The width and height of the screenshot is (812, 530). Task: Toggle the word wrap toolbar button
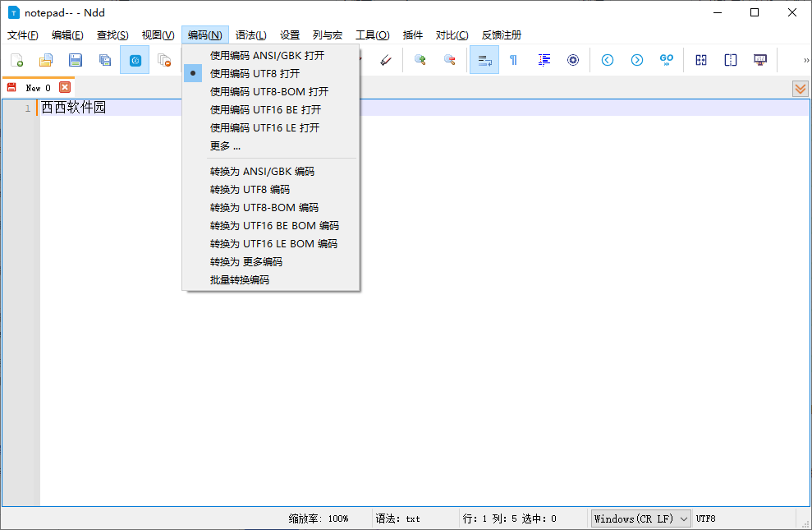pyautogui.click(x=484, y=60)
